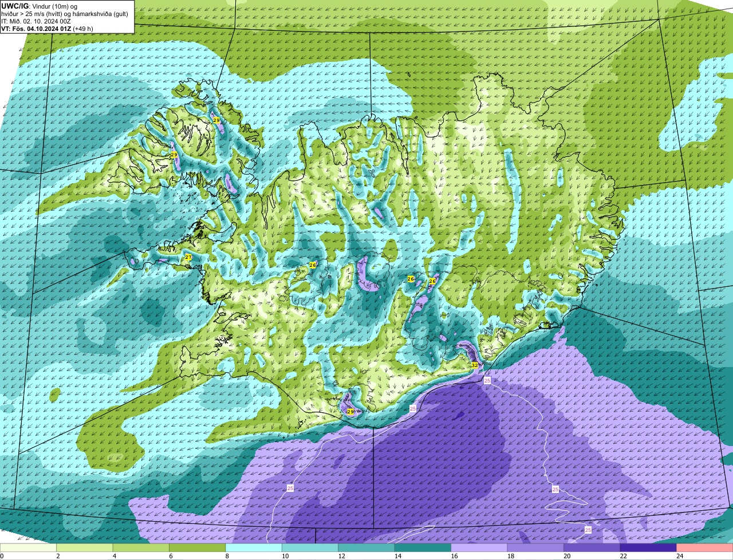Click the valid time "VT: Fös. 04.10.2024 01Z"
This screenshot has width=733, height=560.
36,29
